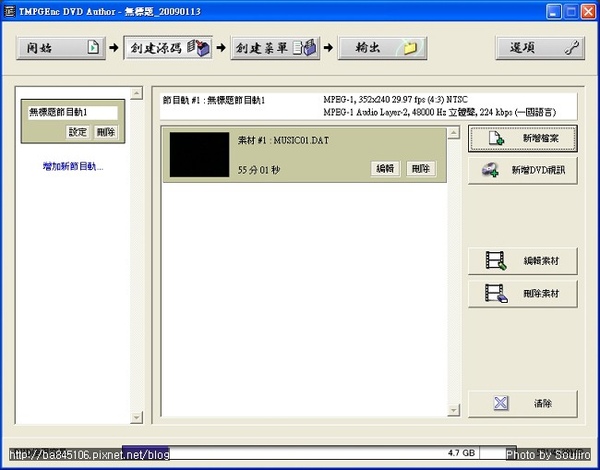This screenshot has height=470, width=600.
Task: Click the filmstrip edit icon
Action: (496, 260)
